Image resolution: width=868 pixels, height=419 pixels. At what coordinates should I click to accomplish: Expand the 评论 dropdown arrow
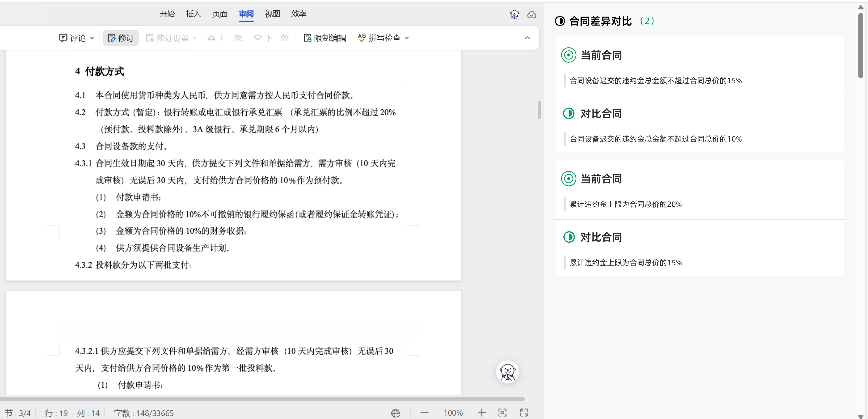coord(92,38)
